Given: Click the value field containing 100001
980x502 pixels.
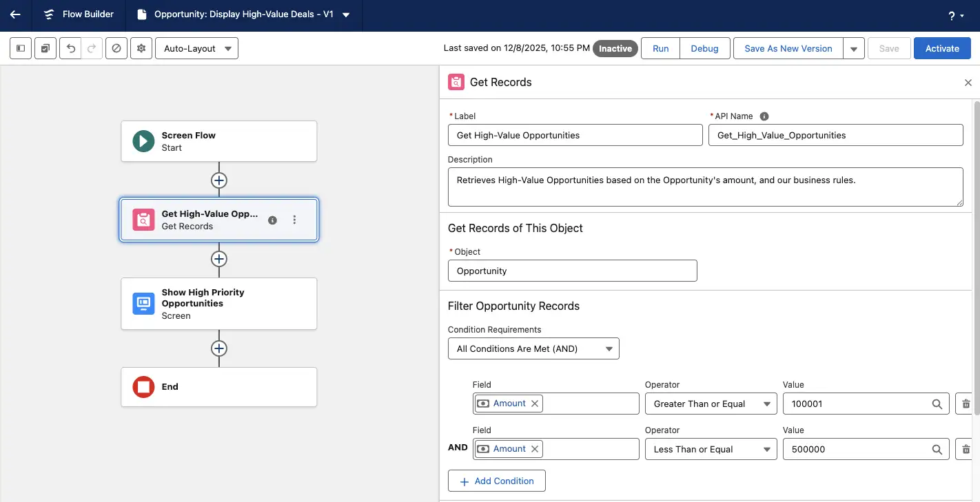Looking at the screenshot, I should pyautogui.click(x=866, y=404).
